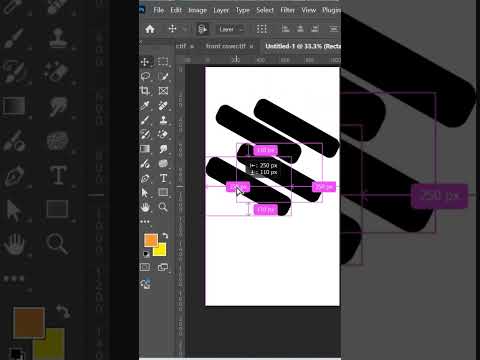Select the Frame tool
The width and height of the screenshot is (480, 360).
coord(163,91)
